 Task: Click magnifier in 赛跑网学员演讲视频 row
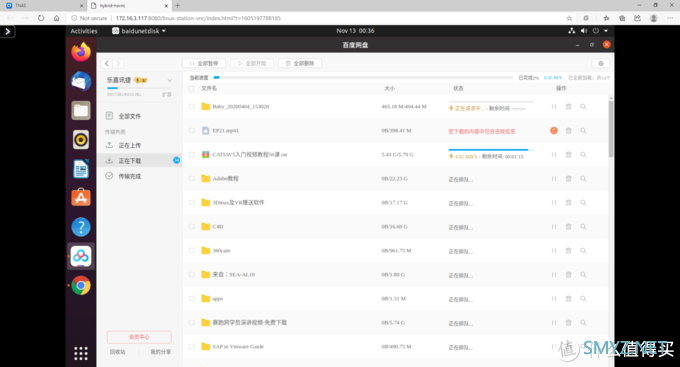coord(583,323)
